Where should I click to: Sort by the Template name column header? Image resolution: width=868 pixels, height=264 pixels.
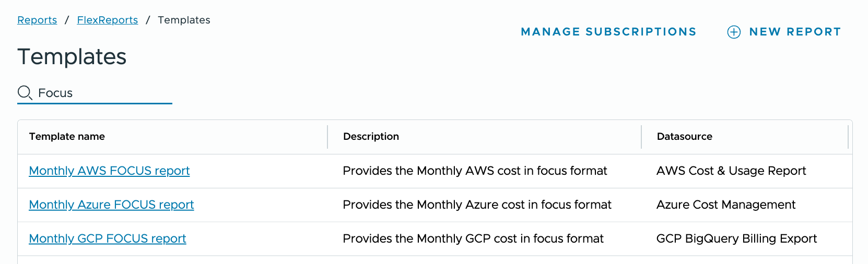point(67,137)
